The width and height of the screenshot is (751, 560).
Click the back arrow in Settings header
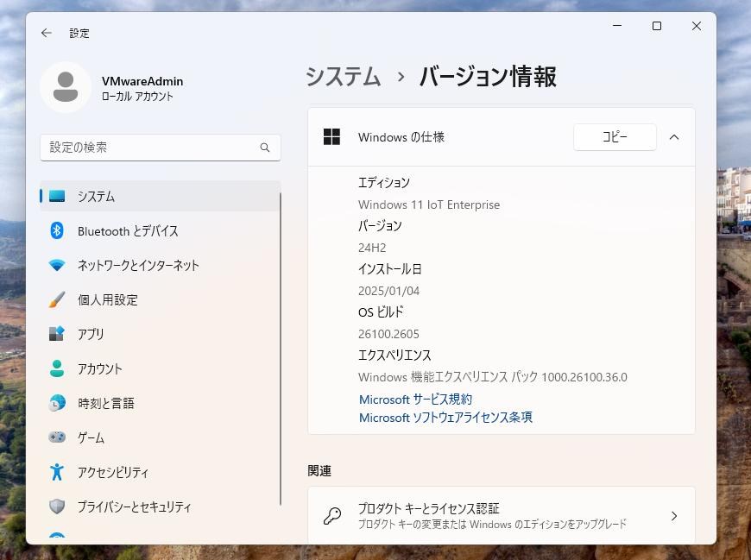[x=47, y=33]
